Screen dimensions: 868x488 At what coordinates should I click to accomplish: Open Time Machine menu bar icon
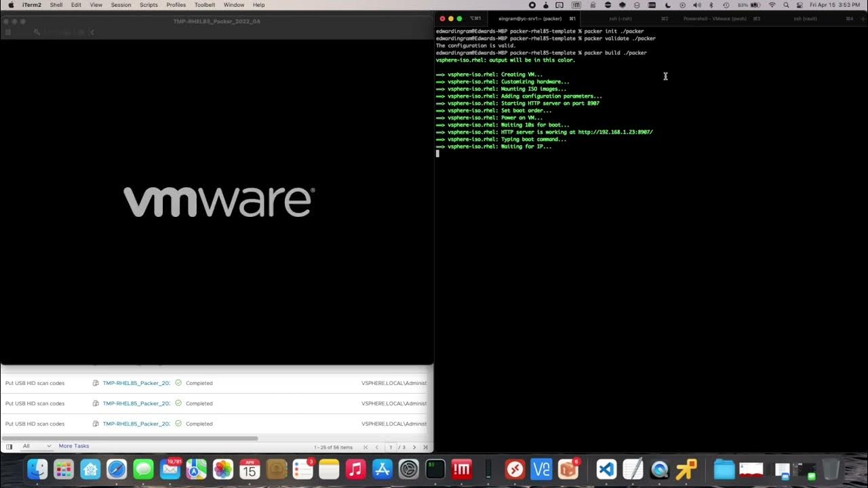pos(726,5)
